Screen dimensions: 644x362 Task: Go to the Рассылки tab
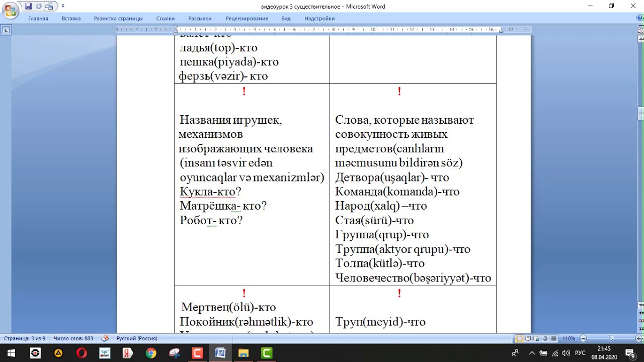pos(200,19)
